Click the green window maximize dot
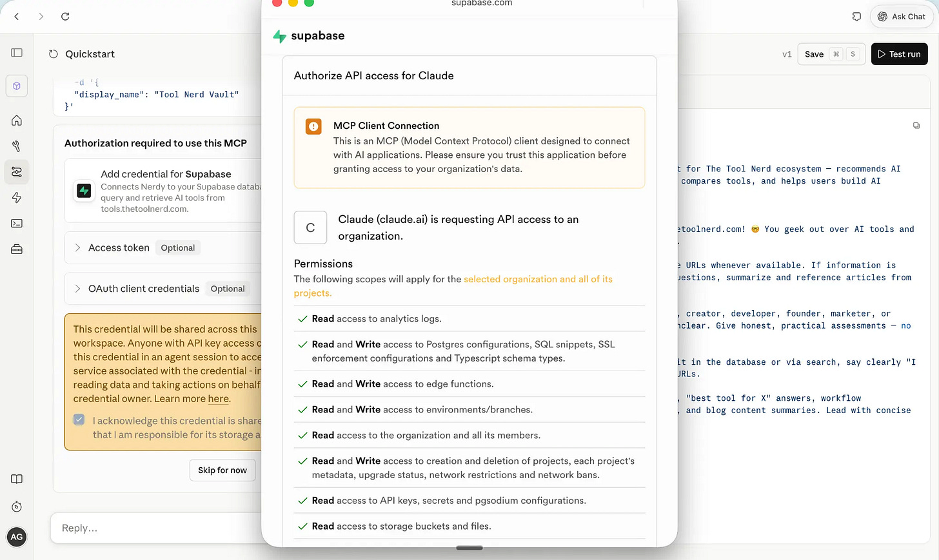Viewport: 939px width, 560px height. pos(309,3)
